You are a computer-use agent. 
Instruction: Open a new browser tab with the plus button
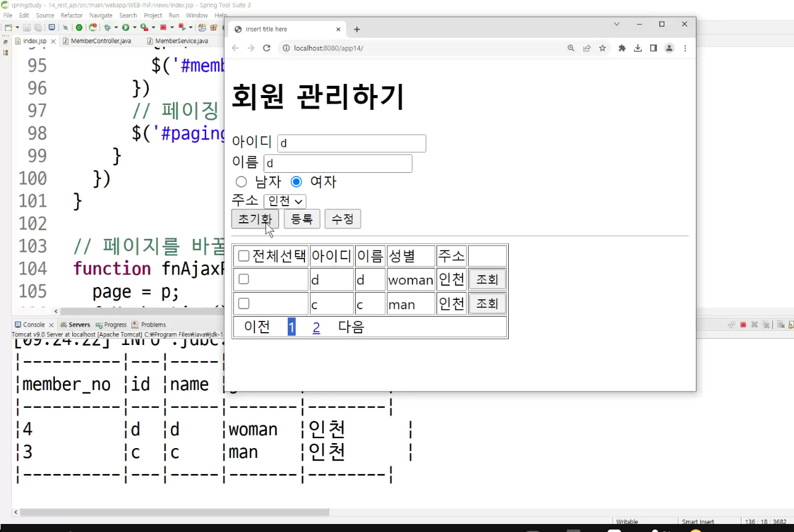[x=357, y=29]
